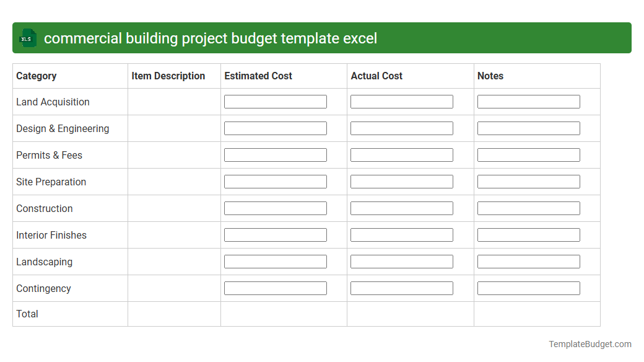The height and width of the screenshot is (362, 644).
Task: Click the green XLS file icon
Action: click(27, 38)
